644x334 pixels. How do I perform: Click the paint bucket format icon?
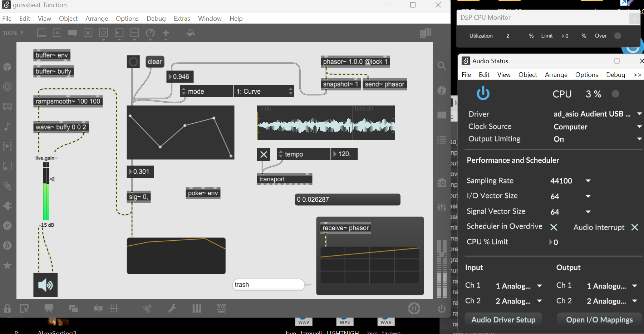coord(190,33)
